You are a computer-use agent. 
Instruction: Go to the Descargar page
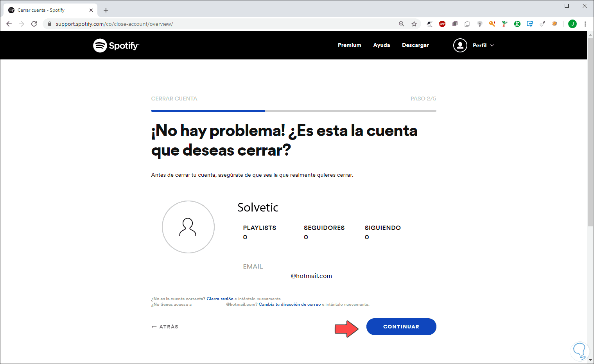[x=415, y=45]
